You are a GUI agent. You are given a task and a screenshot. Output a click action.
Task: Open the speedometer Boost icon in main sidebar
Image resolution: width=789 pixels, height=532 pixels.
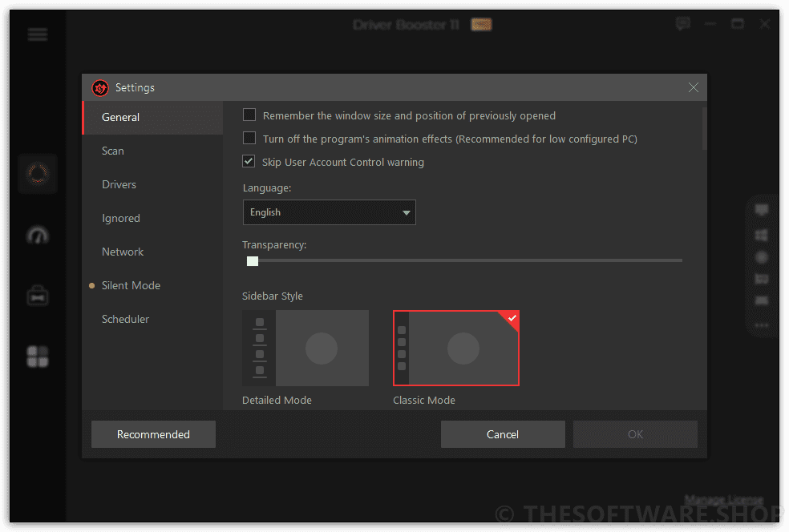[38, 236]
